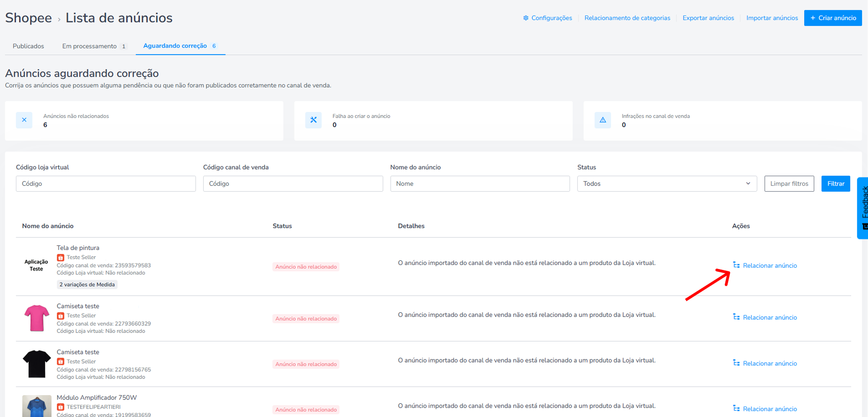Click the badge 6 on Aguardando correção tab
This screenshot has width=868, height=417.
(214, 46)
